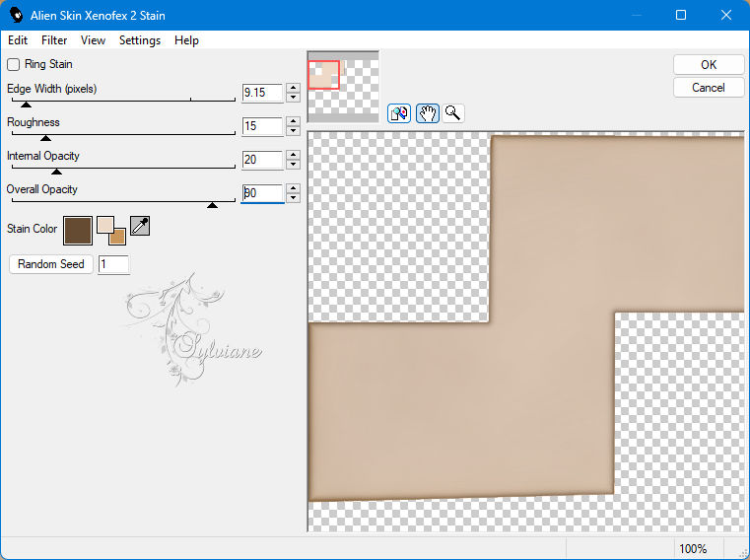Click the Overall Opacity value field
Viewport: 750px width, 560px height.
pos(262,193)
